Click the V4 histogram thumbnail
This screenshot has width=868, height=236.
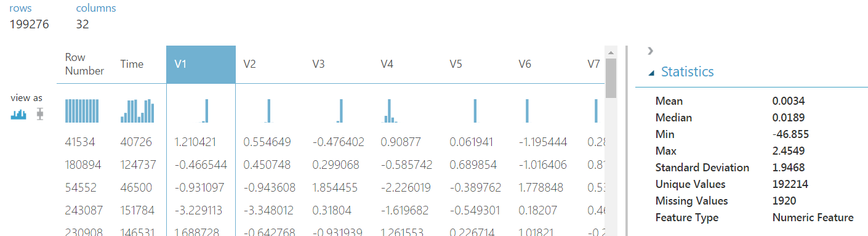click(x=390, y=111)
